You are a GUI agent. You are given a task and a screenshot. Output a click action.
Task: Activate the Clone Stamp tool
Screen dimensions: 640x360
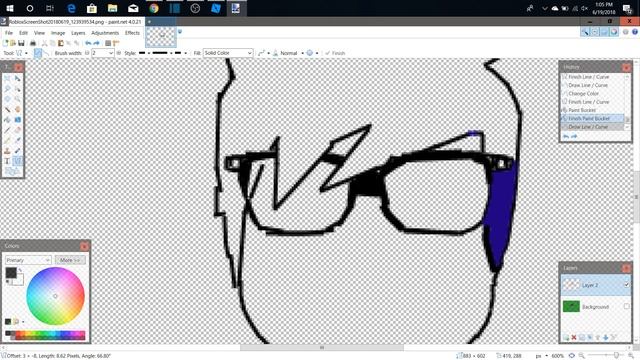point(7,151)
